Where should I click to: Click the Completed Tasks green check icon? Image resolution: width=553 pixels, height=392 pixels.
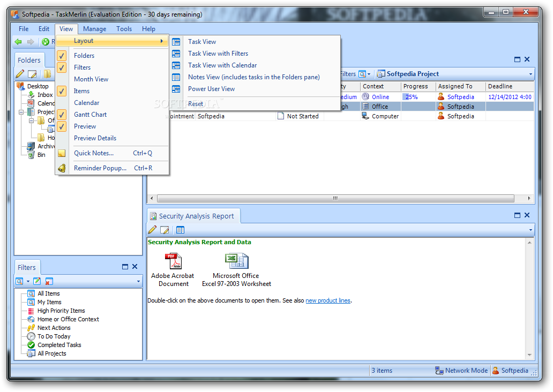click(31, 345)
